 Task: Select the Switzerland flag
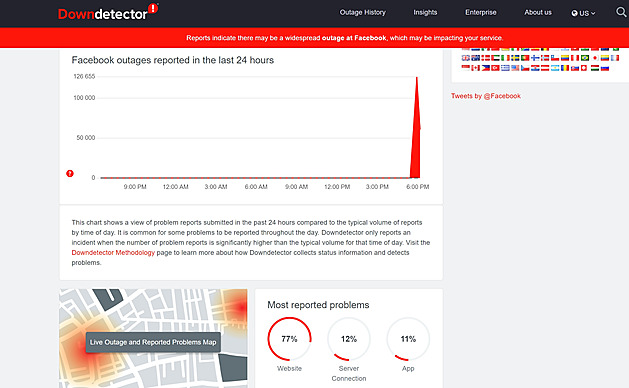(584, 68)
